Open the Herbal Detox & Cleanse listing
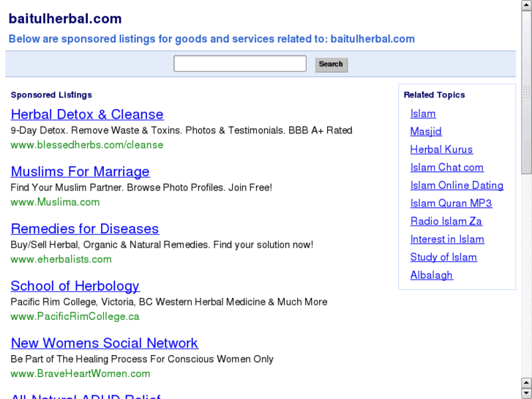The width and height of the screenshot is (532, 399). tap(87, 115)
